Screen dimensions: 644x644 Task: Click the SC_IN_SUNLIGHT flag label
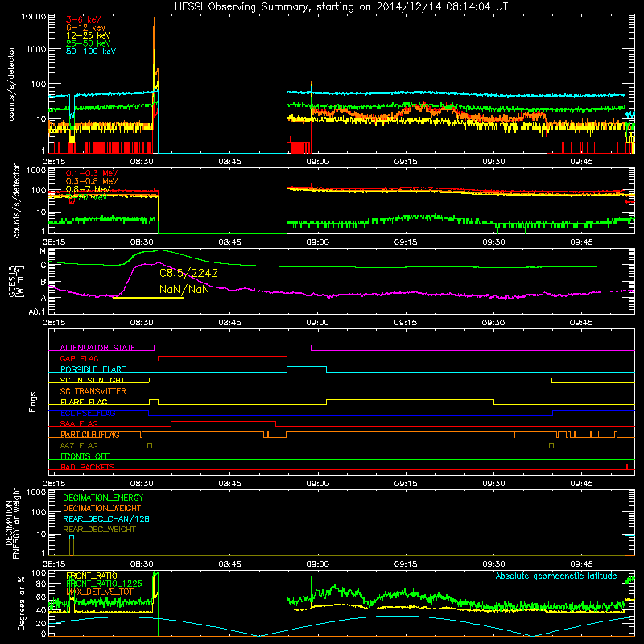93,380
